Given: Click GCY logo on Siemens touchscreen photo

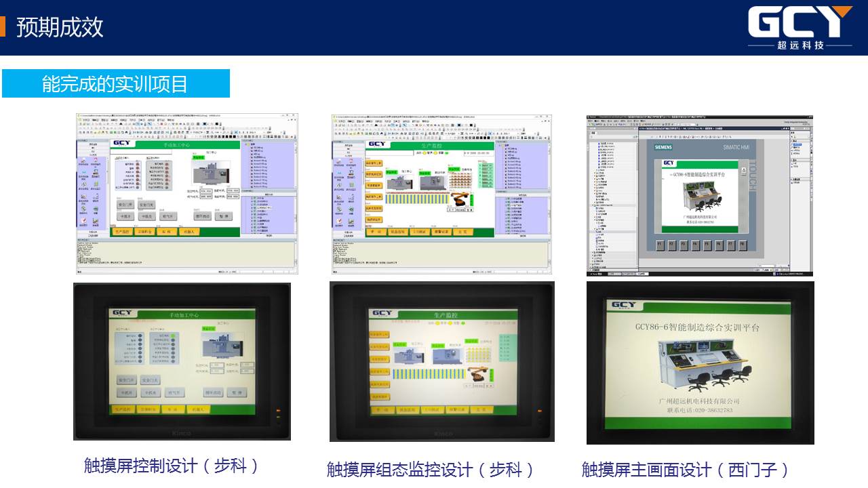Looking at the screenshot, I should [x=625, y=306].
